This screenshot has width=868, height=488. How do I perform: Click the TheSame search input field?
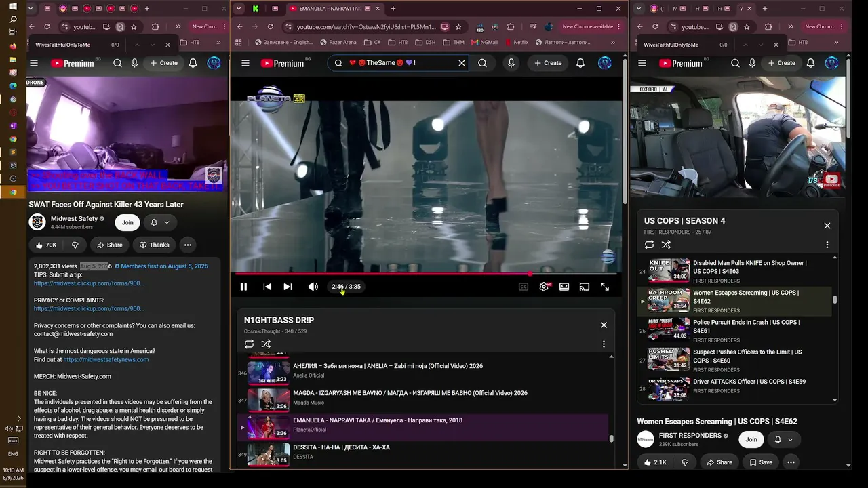pyautogui.click(x=399, y=63)
